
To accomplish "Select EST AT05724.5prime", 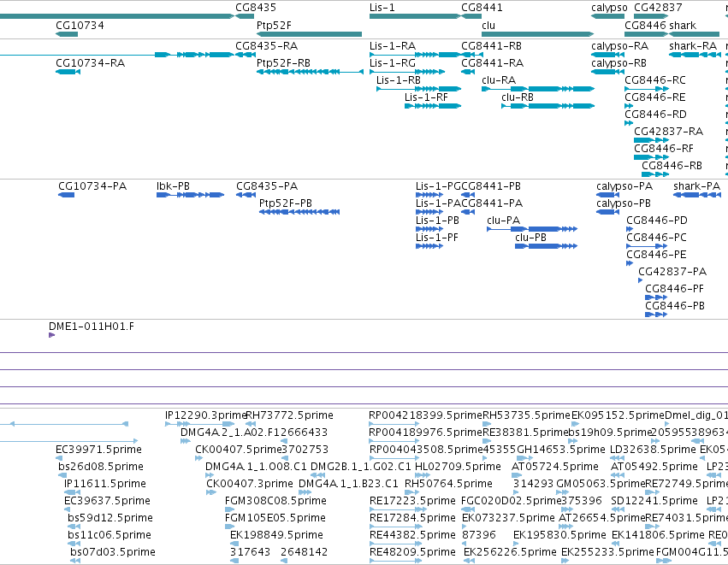I will (x=555, y=467).
